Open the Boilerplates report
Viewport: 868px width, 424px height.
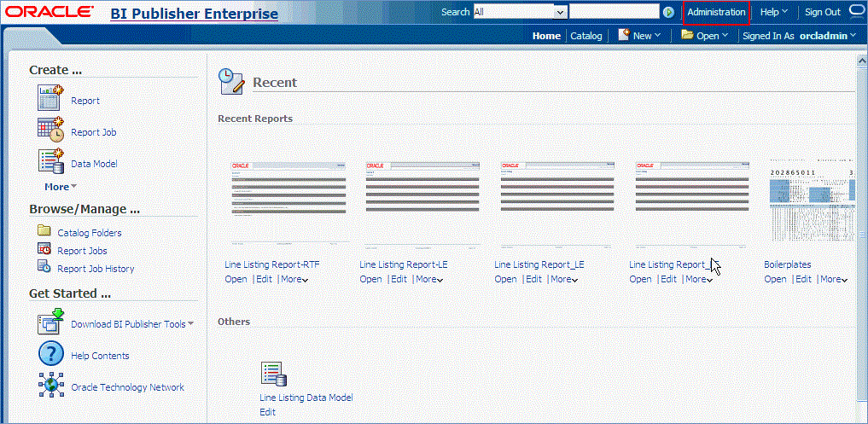[776, 280]
